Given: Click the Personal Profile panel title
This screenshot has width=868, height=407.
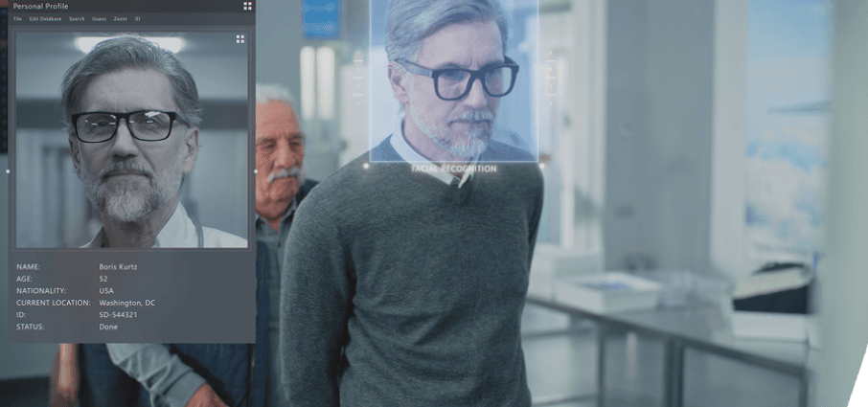Looking at the screenshot, I should click(40, 6).
